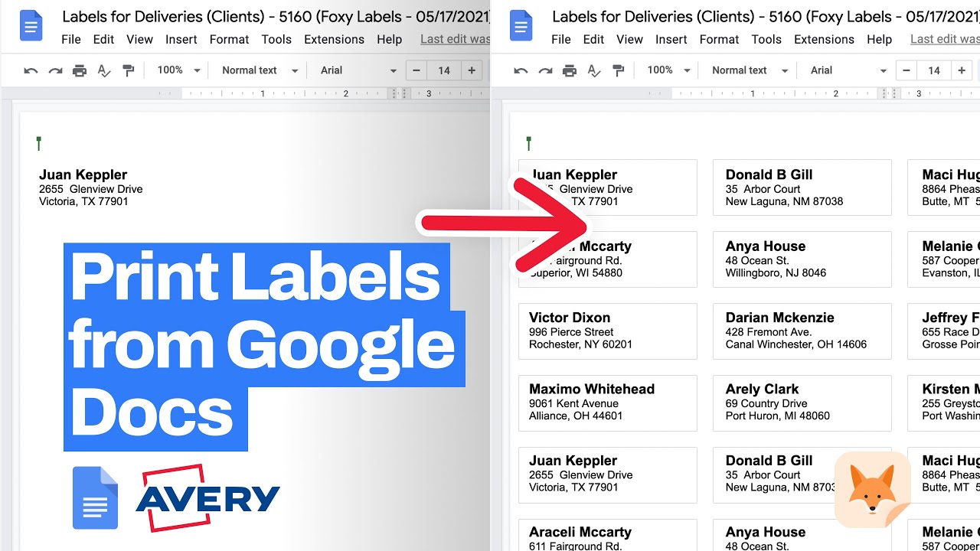Click the 'Maximo Whitehead' label name
This screenshot has width=980, height=551.
tap(592, 389)
